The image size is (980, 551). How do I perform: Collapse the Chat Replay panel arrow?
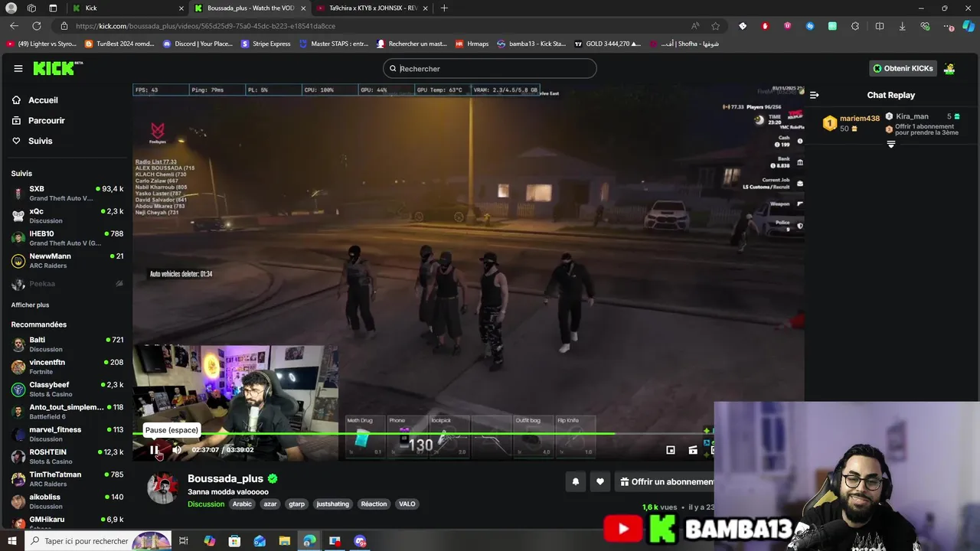(x=814, y=95)
